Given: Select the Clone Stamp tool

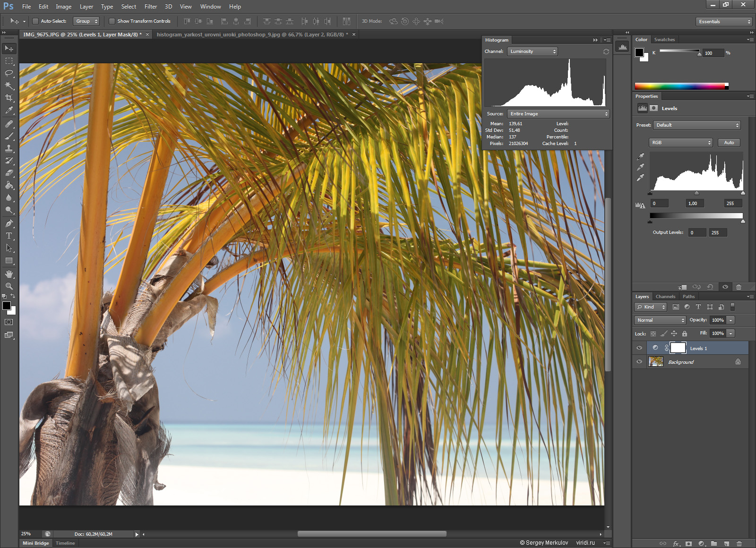Looking at the screenshot, I should (x=9, y=148).
